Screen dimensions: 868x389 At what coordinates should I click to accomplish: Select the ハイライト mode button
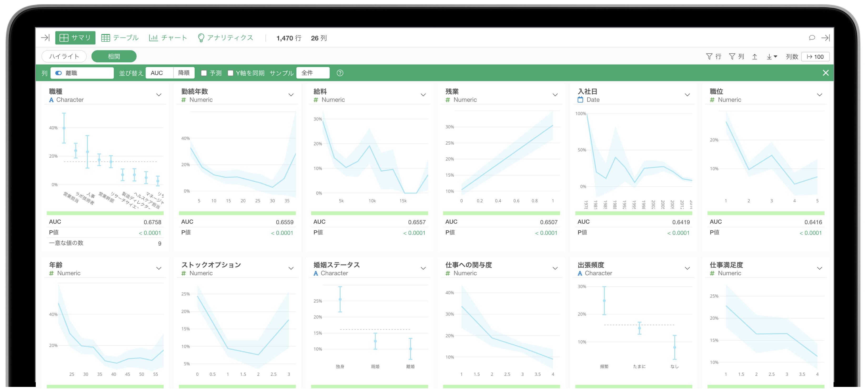(x=64, y=56)
